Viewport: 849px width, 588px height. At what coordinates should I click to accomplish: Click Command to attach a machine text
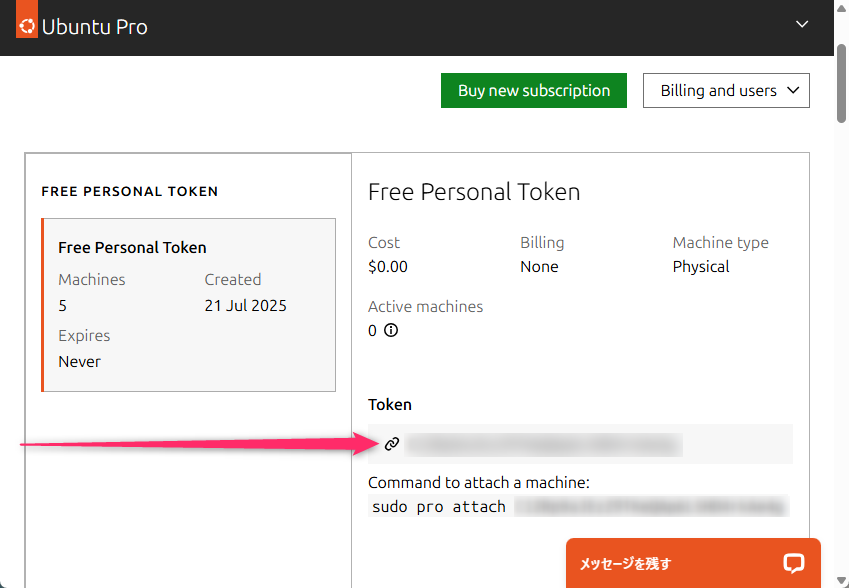tap(479, 482)
